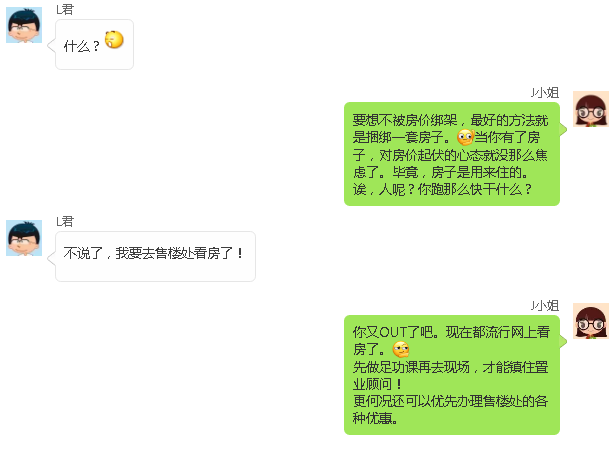This screenshot has height=450, width=611.
Task: Click J小姐's avatar next to the last green bubble
Action: click(x=591, y=321)
